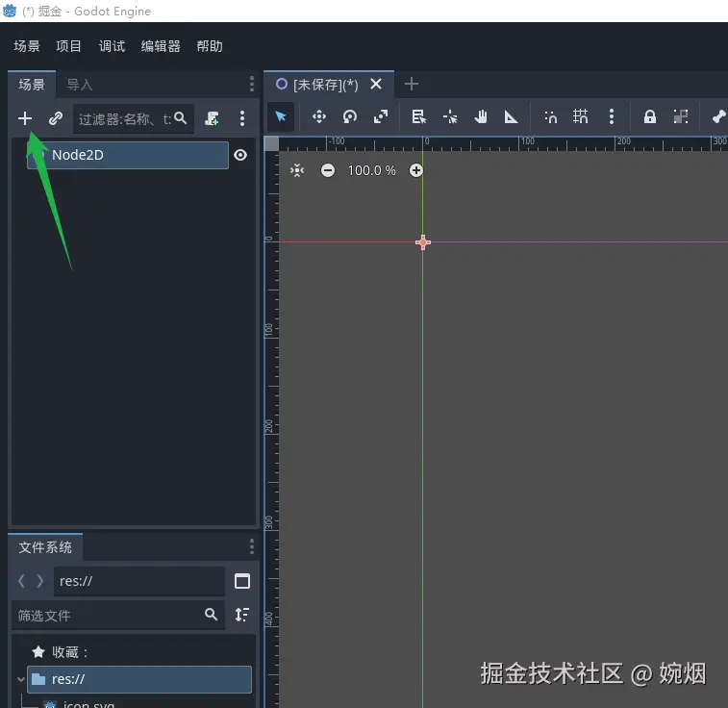Open the 项目 menu
This screenshot has width=728, height=708.
[x=68, y=46]
